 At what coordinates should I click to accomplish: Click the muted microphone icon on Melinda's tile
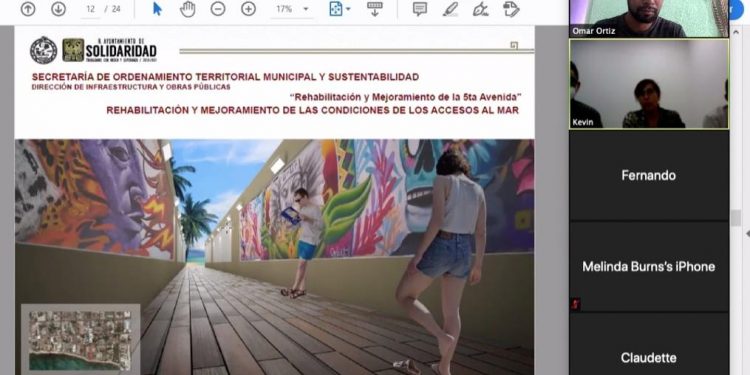point(576,304)
